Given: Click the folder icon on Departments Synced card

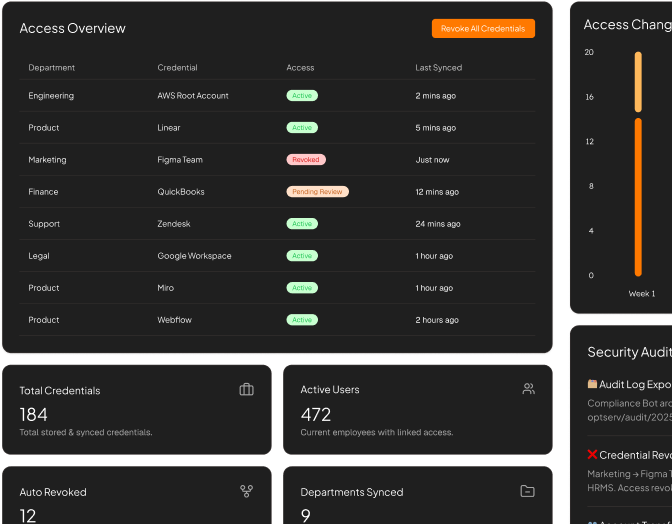Looking at the screenshot, I should [527, 491].
